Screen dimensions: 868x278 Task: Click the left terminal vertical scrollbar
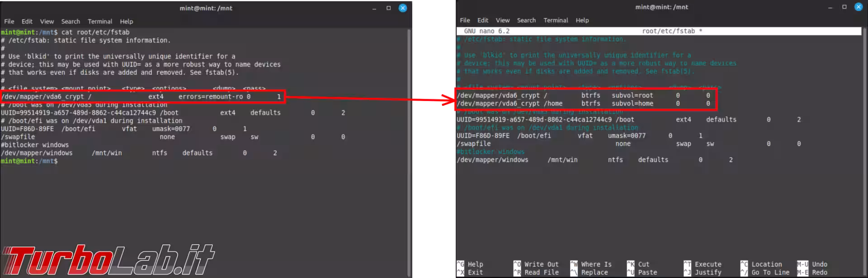tap(409, 136)
